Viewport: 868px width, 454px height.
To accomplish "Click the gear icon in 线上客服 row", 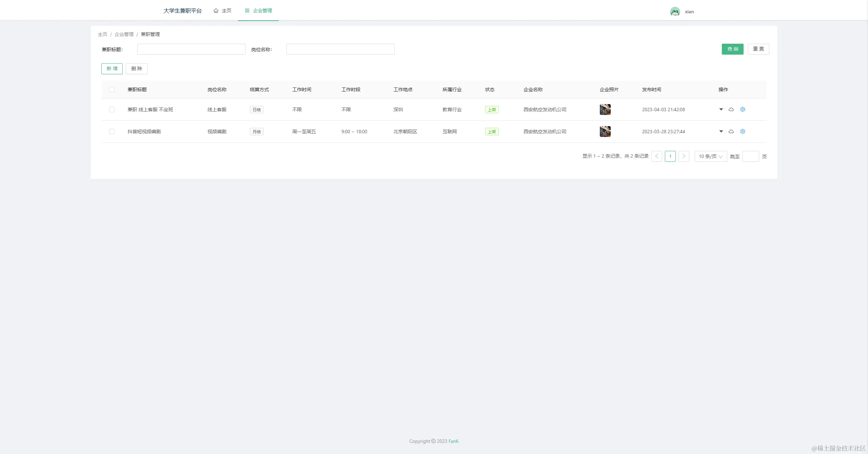I will tap(743, 110).
